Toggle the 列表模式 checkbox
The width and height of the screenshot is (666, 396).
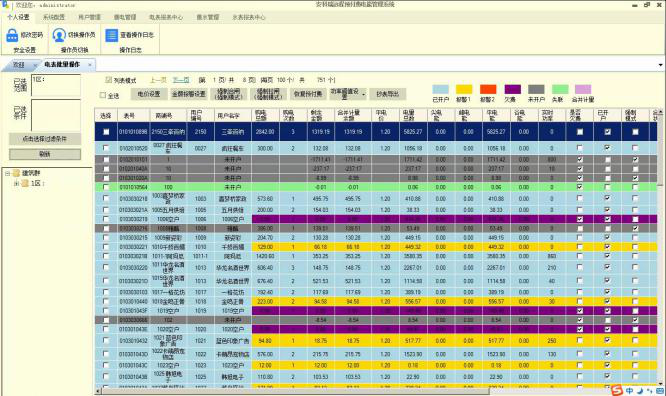coord(108,80)
